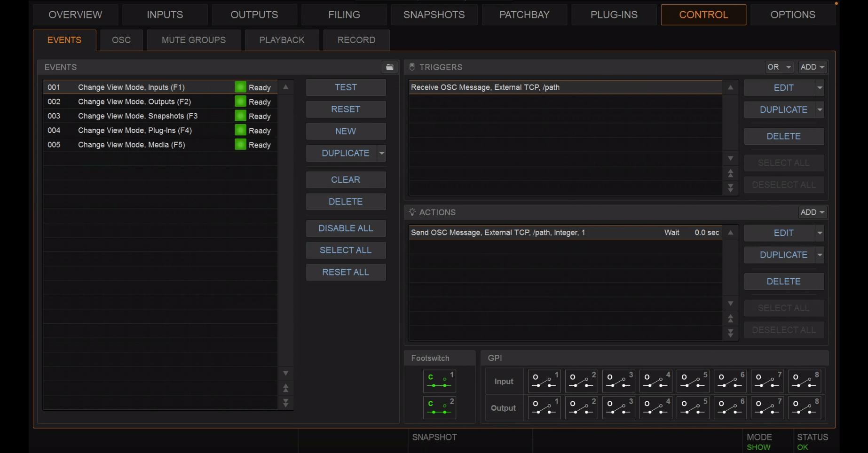Jump to bottom of events list

[x=285, y=403]
